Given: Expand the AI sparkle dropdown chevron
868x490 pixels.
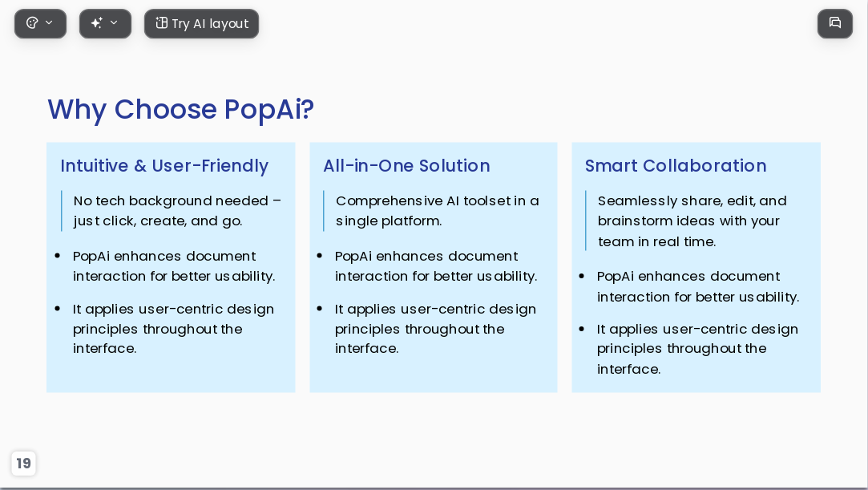Looking at the screenshot, I should (x=114, y=22).
